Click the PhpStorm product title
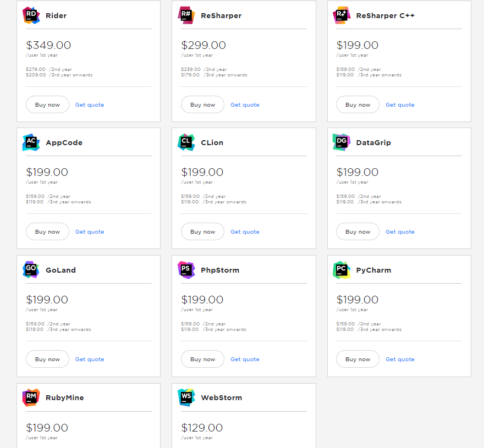 click(220, 270)
